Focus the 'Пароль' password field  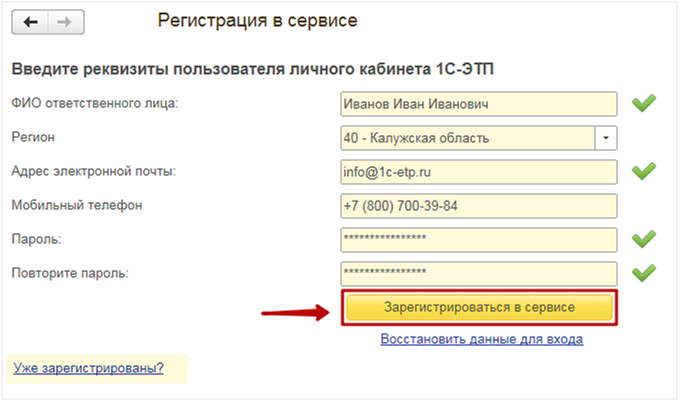pos(478,239)
